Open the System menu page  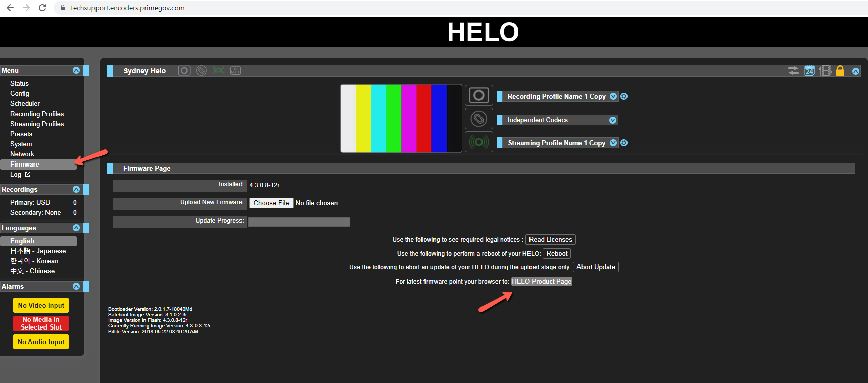point(21,144)
